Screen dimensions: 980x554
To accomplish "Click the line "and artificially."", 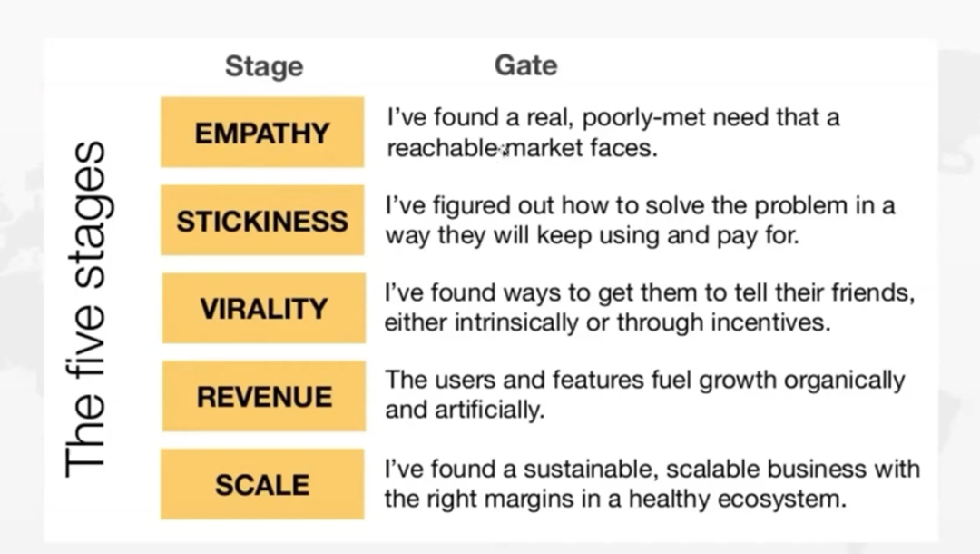I will 464,411.
